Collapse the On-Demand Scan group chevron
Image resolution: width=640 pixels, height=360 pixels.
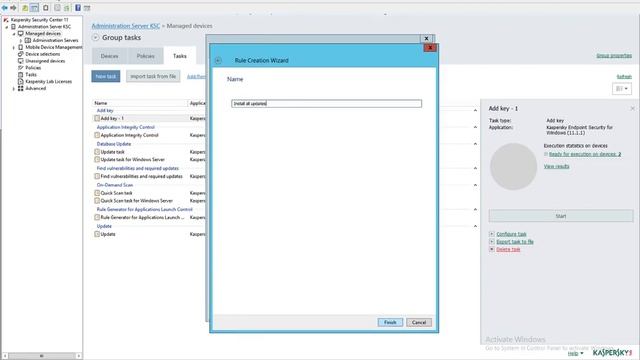[475, 185]
